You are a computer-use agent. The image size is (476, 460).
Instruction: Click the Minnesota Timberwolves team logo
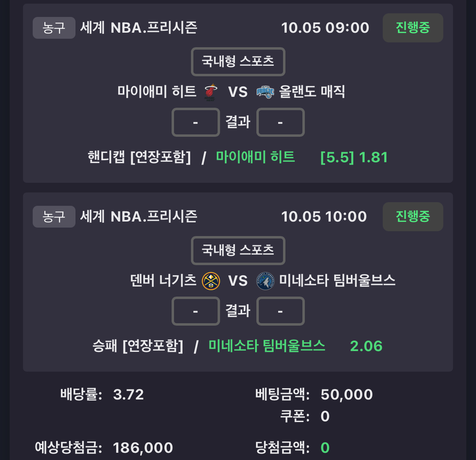(265, 281)
